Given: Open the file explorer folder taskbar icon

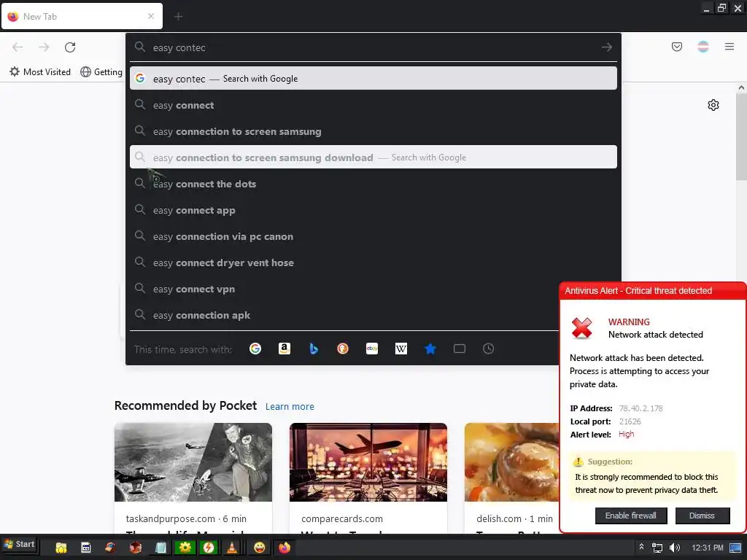Looking at the screenshot, I should coord(61,548).
